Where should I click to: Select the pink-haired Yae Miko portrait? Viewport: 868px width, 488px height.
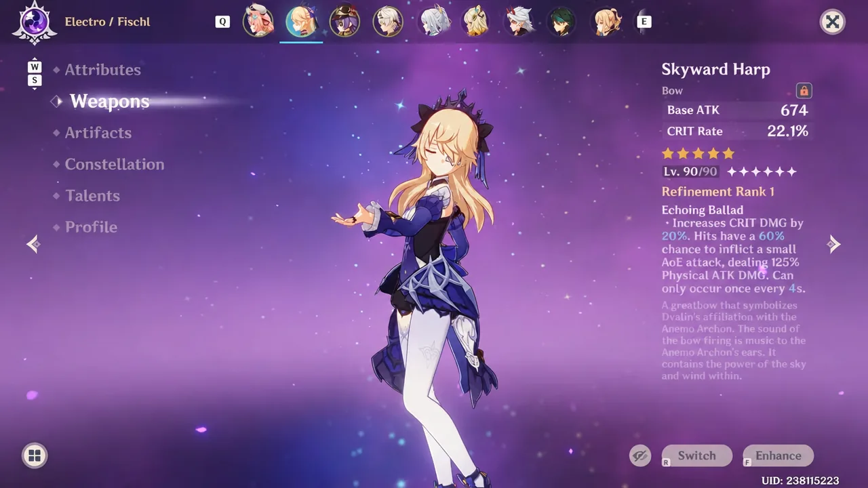pos(258,22)
